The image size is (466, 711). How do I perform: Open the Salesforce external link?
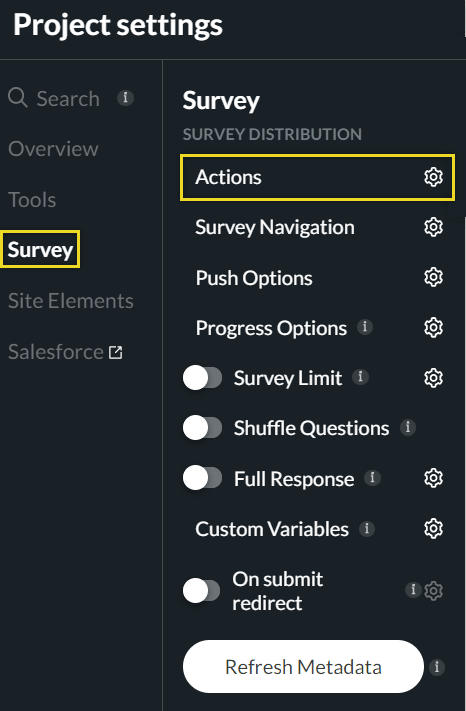pyautogui.click(x=65, y=352)
